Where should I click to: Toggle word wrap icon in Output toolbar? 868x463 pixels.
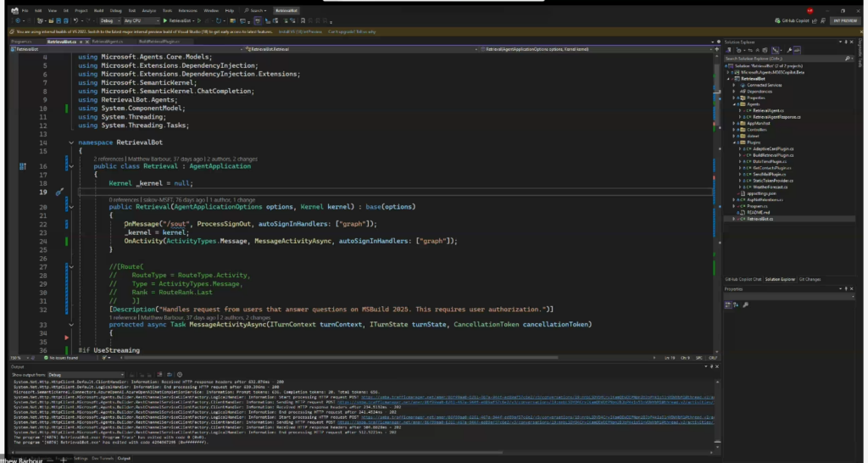(x=170, y=375)
